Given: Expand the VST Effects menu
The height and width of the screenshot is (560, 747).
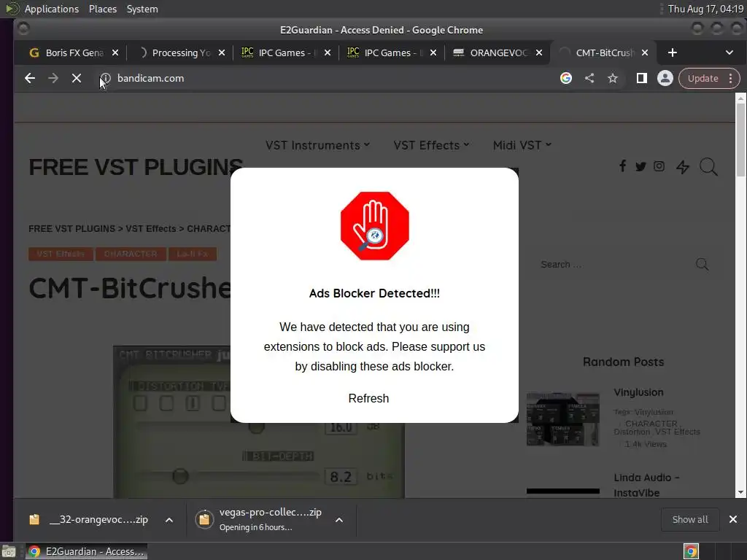Looking at the screenshot, I should point(431,145).
